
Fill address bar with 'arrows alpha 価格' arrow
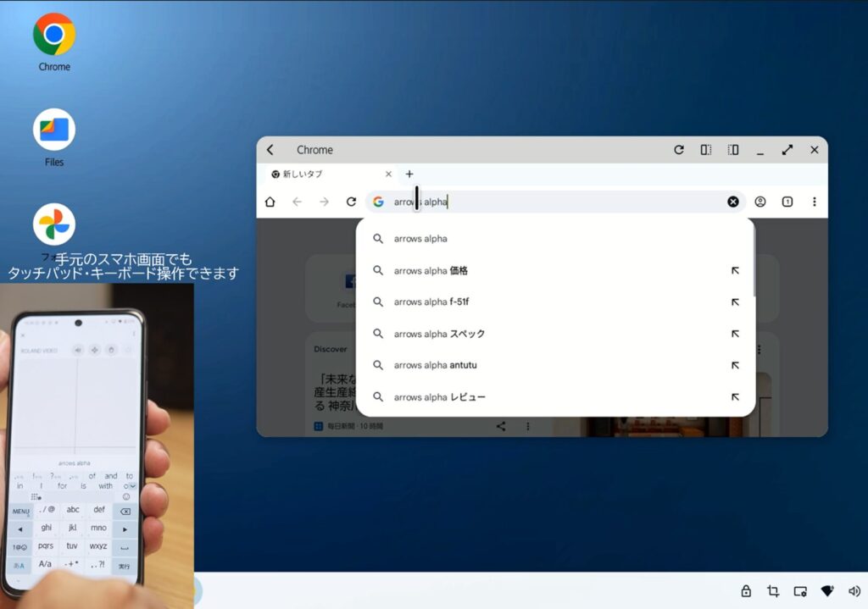pyautogui.click(x=735, y=270)
